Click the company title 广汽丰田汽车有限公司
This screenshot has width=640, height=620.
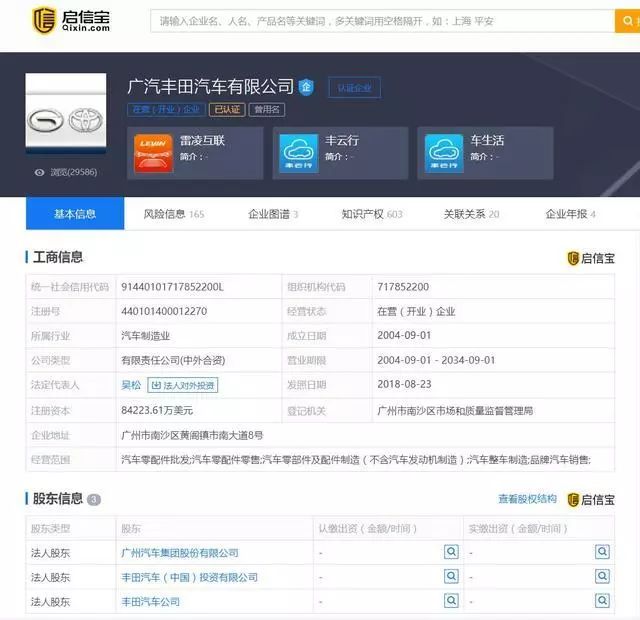click(211, 86)
